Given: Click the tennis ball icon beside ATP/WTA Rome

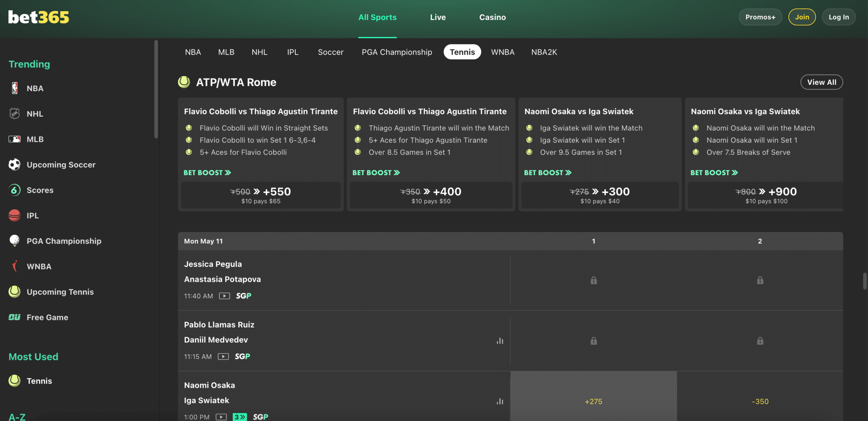Looking at the screenshot, I should 184,82.
